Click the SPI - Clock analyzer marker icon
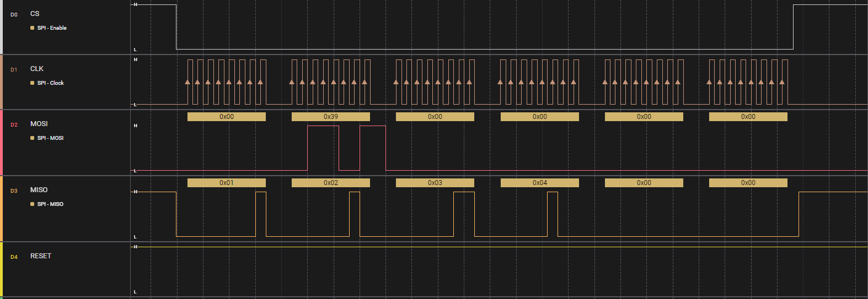Image resolution: width=868 pixels, height=299 pixels. (x=32, y=83)
